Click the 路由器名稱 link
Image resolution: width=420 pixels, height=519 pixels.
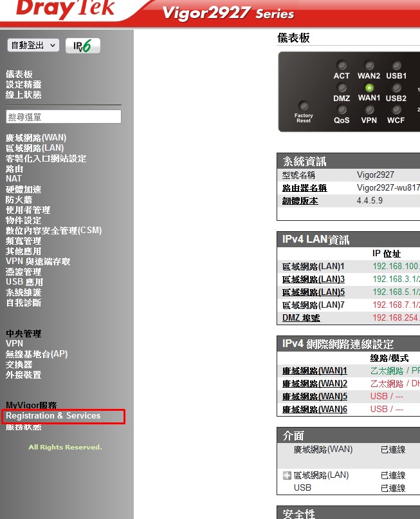tap(304, 188)
